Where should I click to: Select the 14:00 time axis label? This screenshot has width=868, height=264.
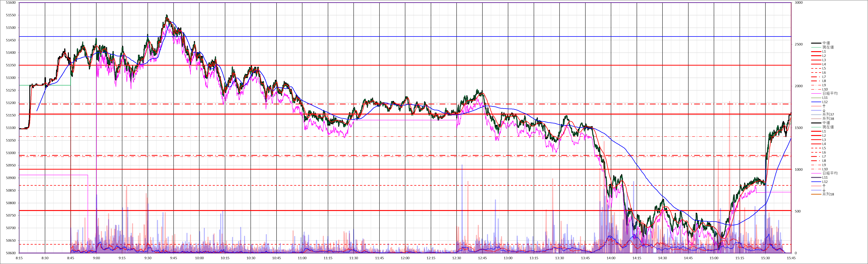tap(611, 258)
